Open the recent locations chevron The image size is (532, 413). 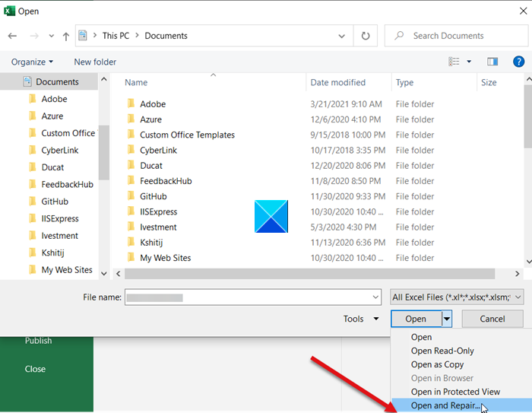pos(51,36)
